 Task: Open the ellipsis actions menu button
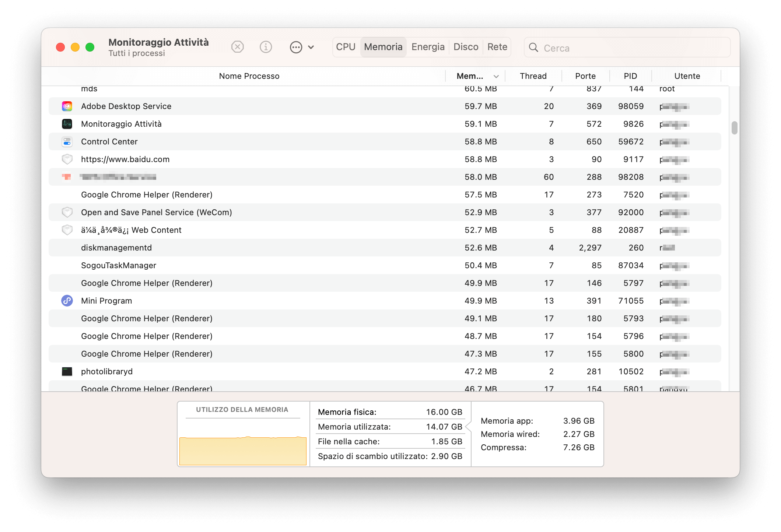296,47
